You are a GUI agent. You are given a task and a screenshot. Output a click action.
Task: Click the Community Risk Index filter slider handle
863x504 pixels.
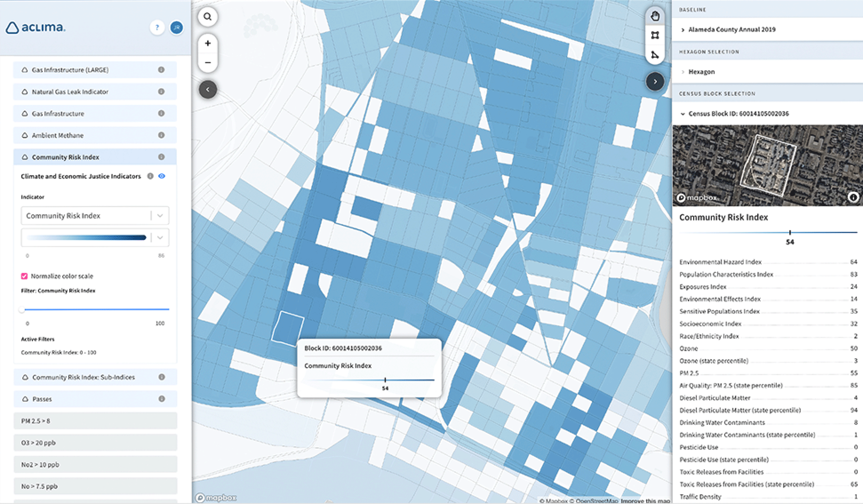[22, 310]
